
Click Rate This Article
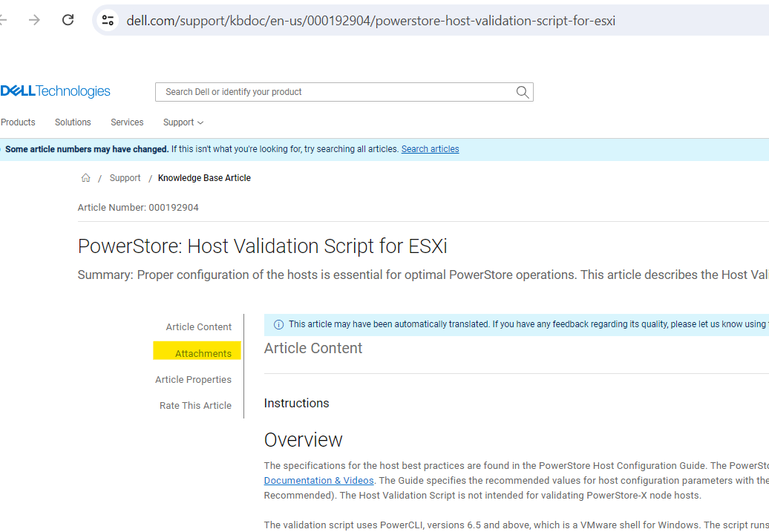[195, 405]
